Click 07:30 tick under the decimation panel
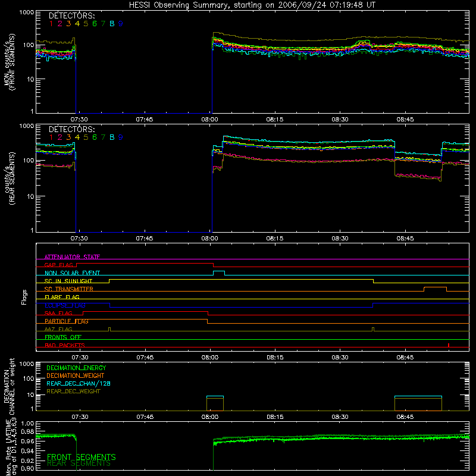The image size is (476, 476). click(x=80, y=417)
